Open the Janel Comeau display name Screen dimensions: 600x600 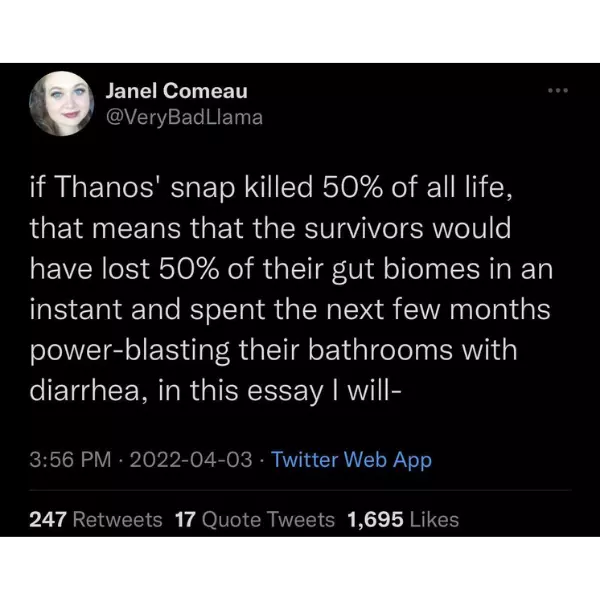click(x=177, y=91)
